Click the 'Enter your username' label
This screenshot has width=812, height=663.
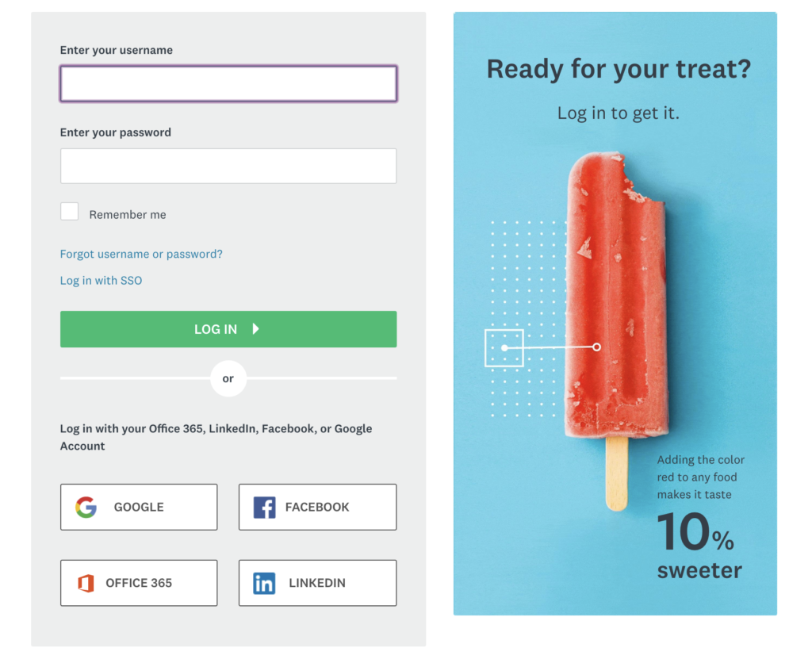[x=116, y=49]
